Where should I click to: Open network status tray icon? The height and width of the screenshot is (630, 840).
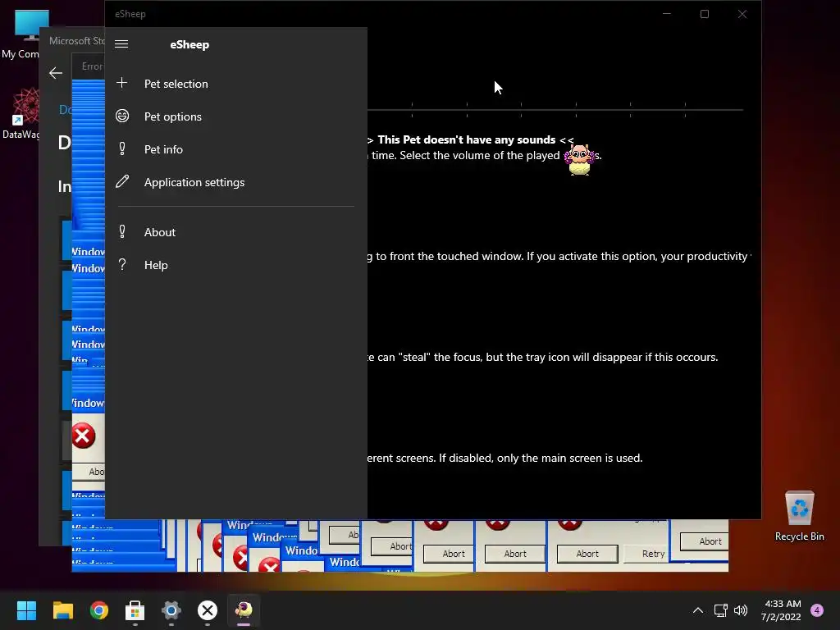click(x=721, y=610)
